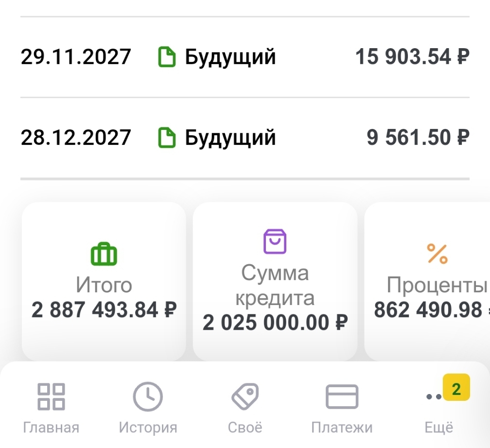Click document icon on 28.12.2027 row
This screenshot has width=490, height=448.
coord(167,138)
